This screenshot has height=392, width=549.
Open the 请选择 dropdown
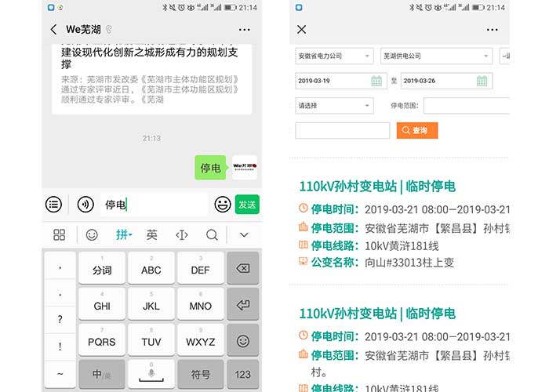[x=334, y=106]
